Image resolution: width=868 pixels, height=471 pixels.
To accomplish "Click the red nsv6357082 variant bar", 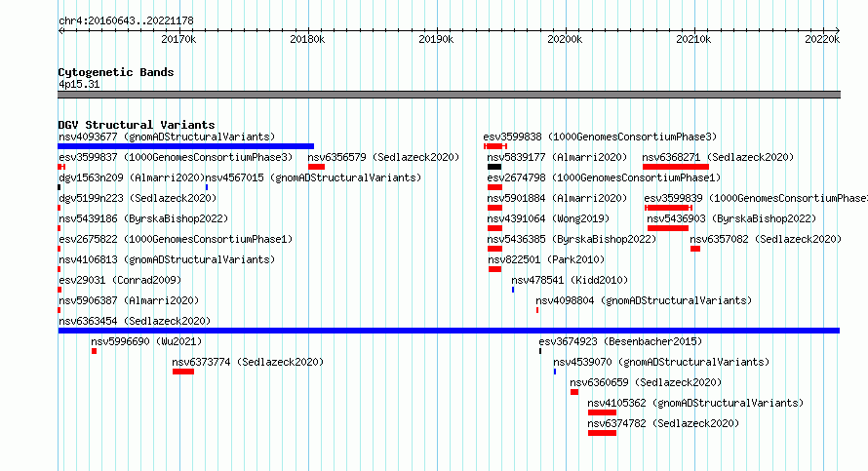I will [695, 249].
